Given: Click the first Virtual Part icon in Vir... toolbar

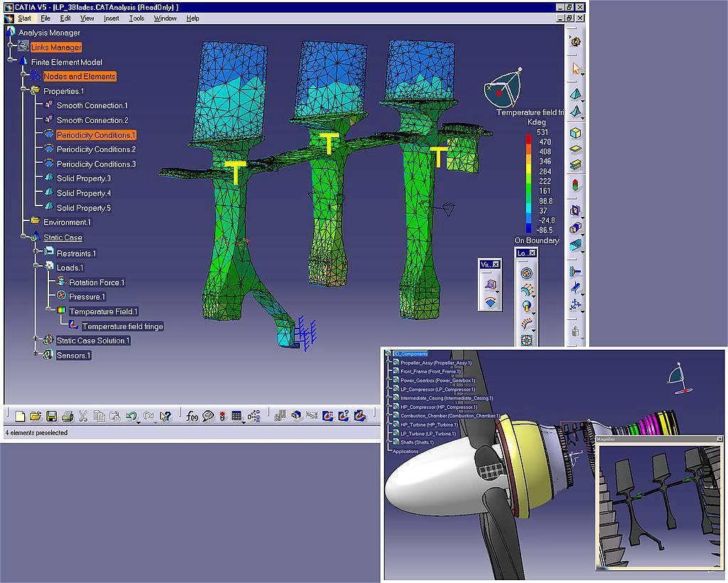Looking at the screenshot, I should [x=491, y=283].
